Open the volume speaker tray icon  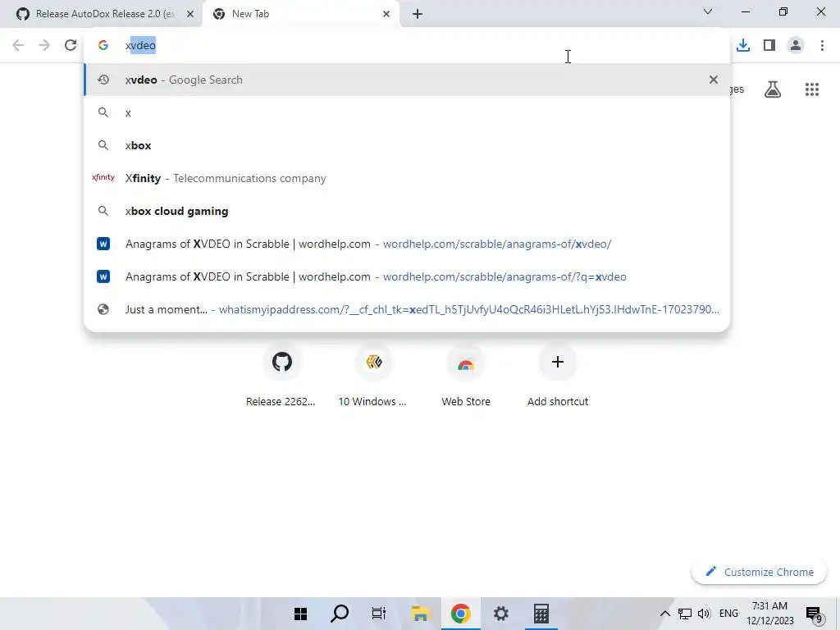704,614
